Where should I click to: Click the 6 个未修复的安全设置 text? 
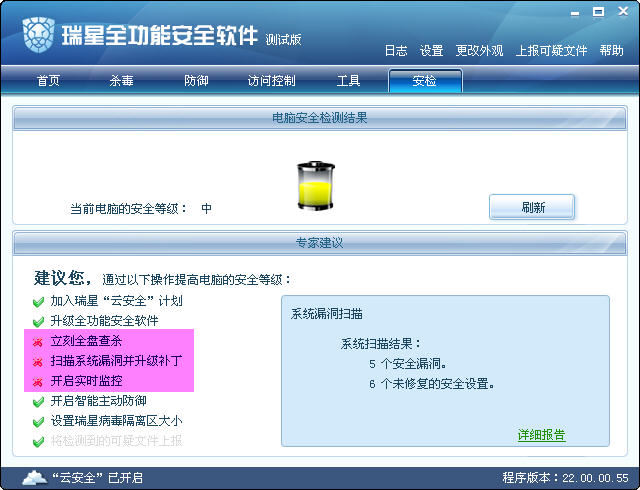(x=431, y=384)
